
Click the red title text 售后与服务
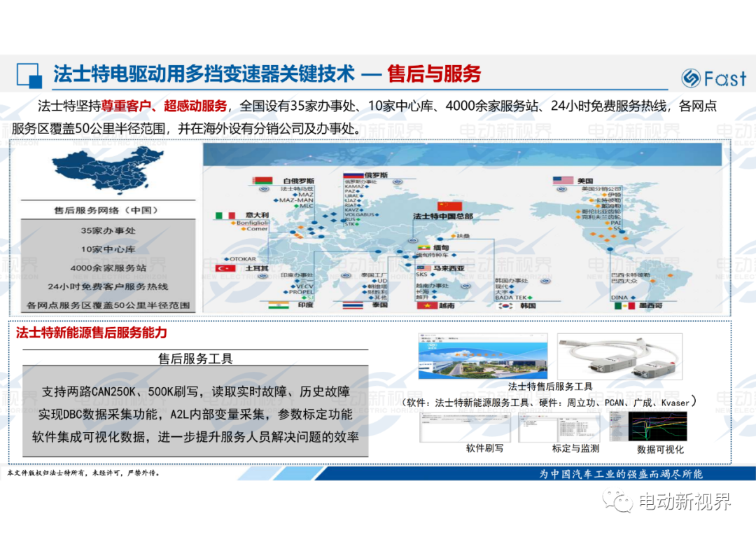(x=434, y=74)
